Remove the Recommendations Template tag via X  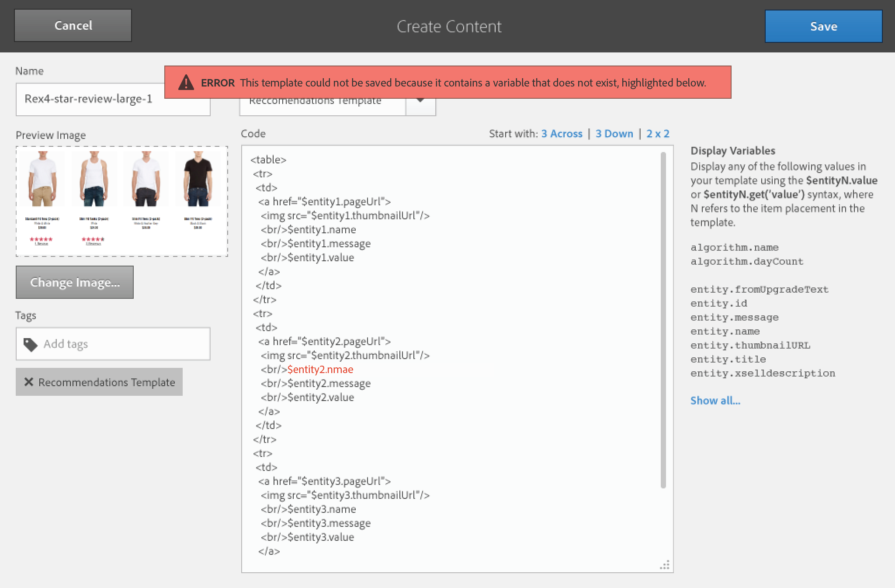click(29, 382)
